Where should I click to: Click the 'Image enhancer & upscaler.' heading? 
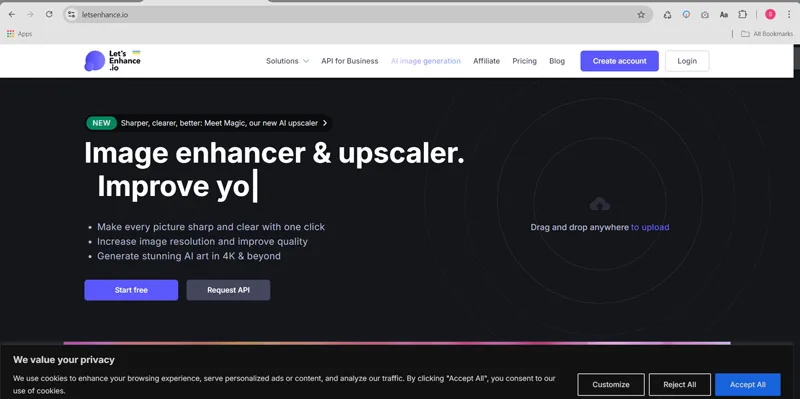[x=274, y=153]
